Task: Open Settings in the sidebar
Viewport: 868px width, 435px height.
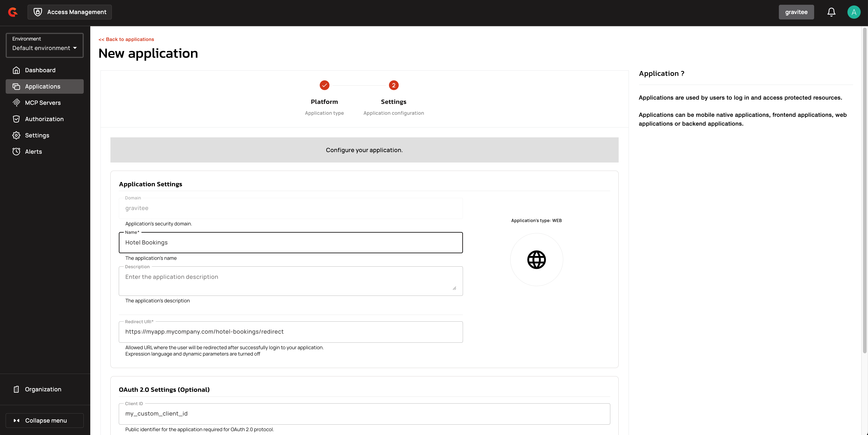Action: pyautogui.click(x=37, y=135)
